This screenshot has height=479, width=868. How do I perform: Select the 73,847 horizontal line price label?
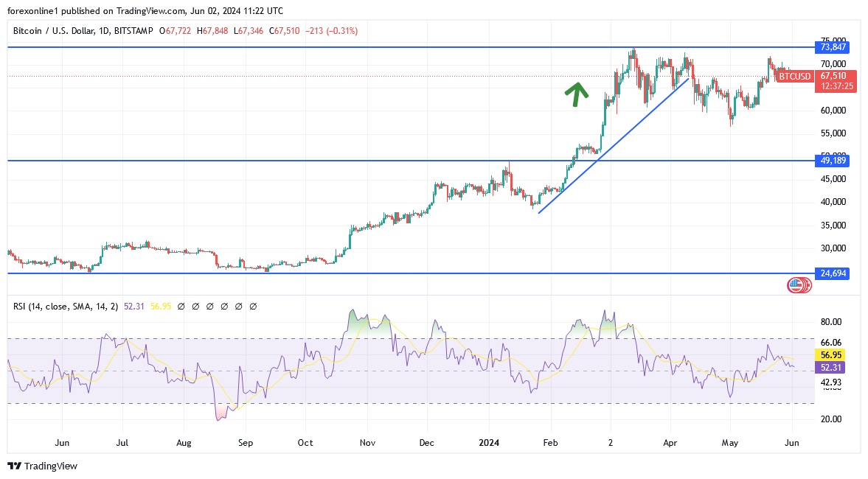coord(832,47)
